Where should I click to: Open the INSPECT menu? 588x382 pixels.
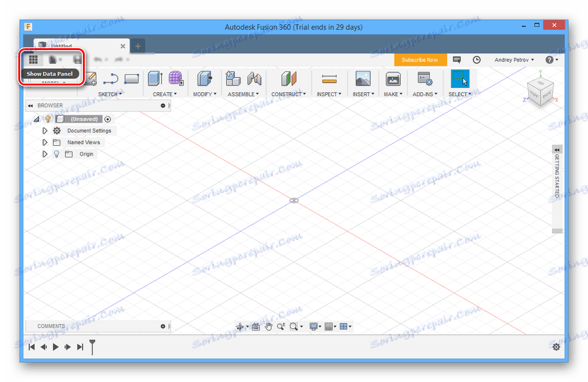329,94
